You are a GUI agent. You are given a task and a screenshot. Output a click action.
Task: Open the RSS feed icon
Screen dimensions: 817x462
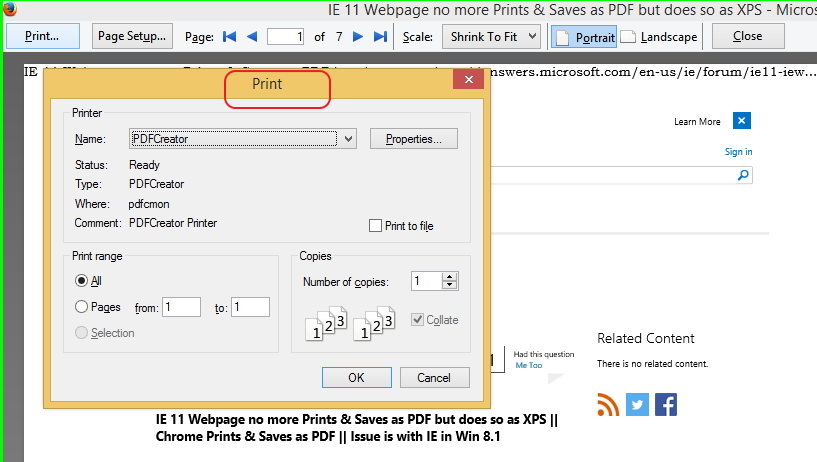point(608,405)
